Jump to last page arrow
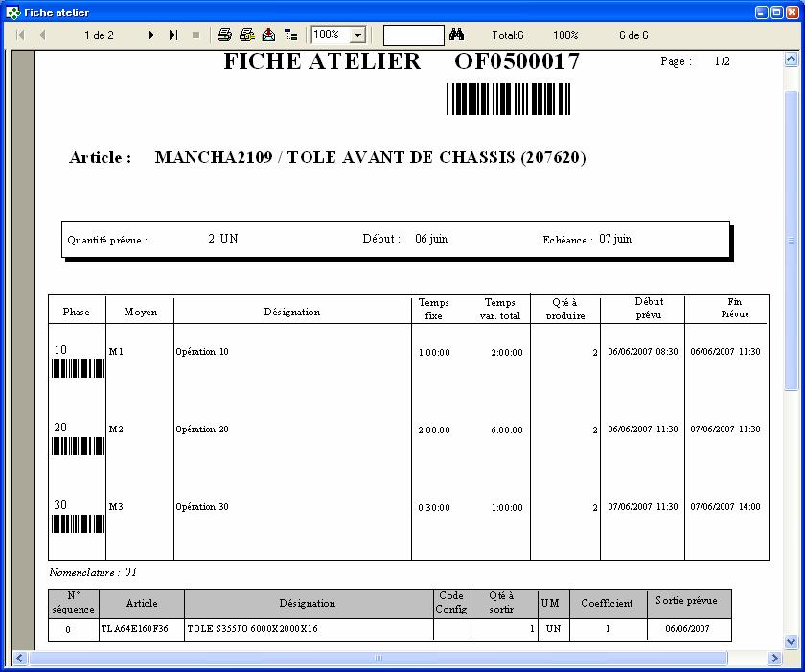805x672 pixels. pyautogui.click(x=173, y=35)
